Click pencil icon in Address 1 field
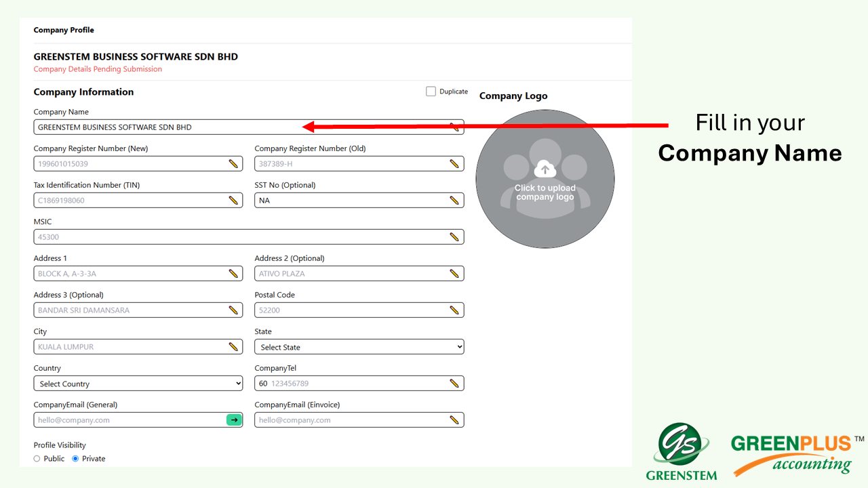Screen dimensions: 868x488 [233, 273]
